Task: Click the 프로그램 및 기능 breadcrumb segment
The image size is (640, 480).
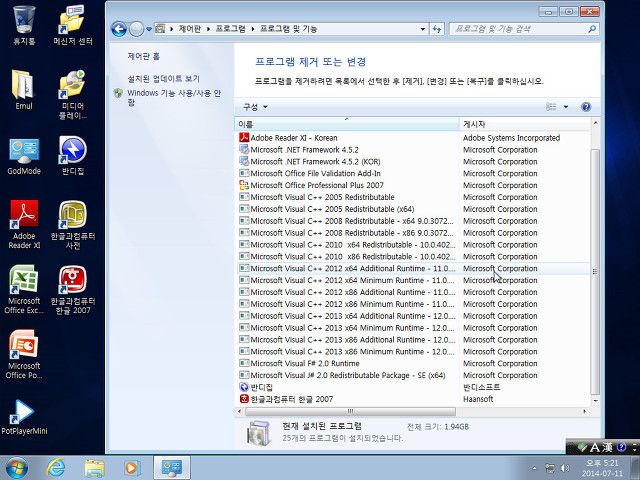Action: [x=289, y=29]
